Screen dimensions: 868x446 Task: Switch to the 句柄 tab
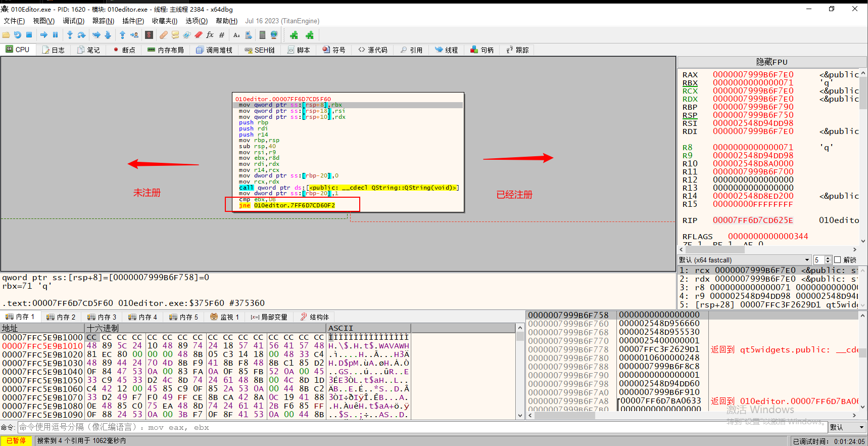[x=482, y=50]
